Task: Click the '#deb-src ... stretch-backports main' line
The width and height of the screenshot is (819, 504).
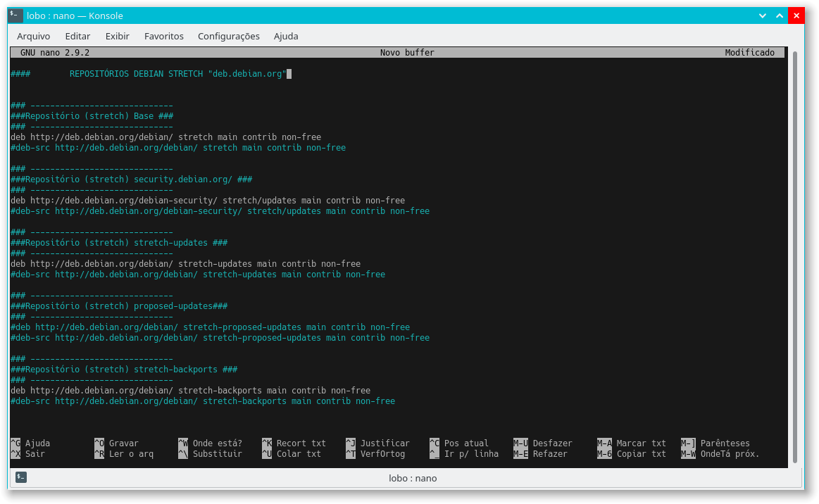Action: 203,401
